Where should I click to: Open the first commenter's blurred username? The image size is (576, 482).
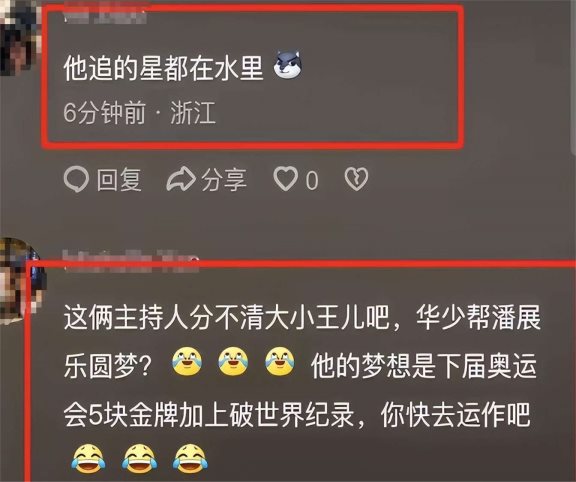point(105,14)
